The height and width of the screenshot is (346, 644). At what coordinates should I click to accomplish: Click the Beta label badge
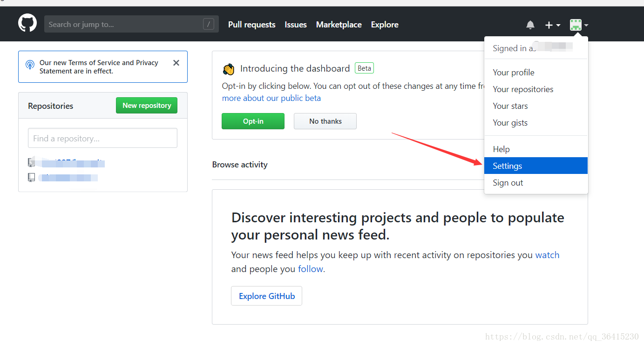[364, 68]
